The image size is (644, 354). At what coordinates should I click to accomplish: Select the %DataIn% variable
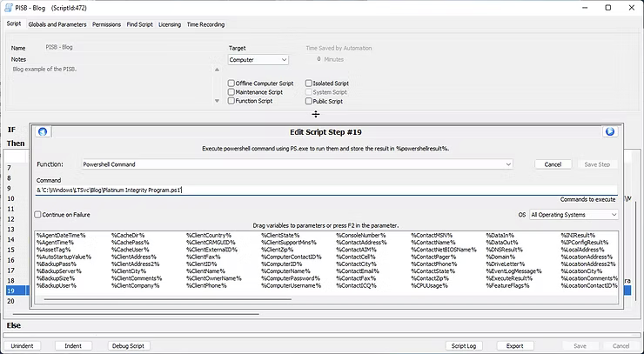coord(500,236)
